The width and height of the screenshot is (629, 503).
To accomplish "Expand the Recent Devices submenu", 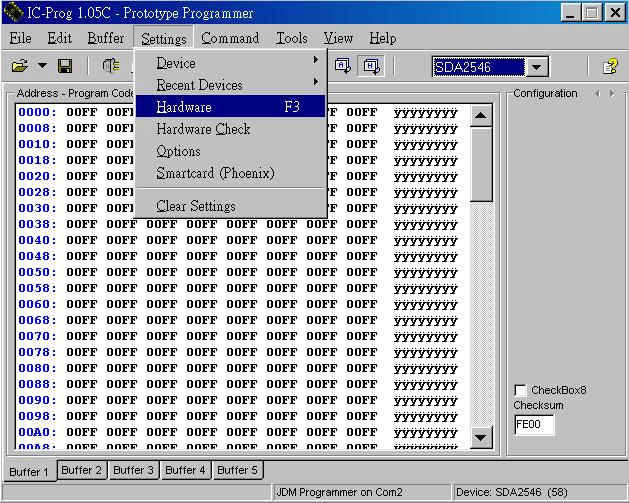I will 230,85.
